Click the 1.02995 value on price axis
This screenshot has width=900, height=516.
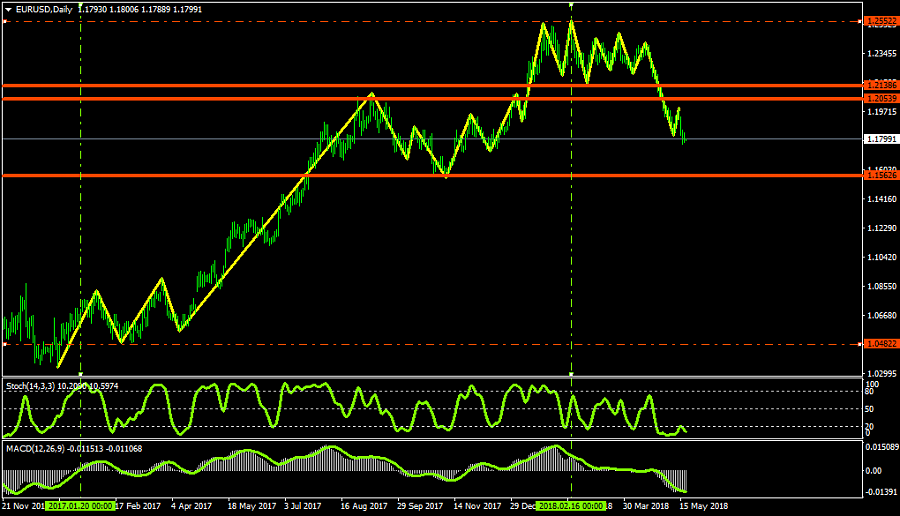coord(882,373)
